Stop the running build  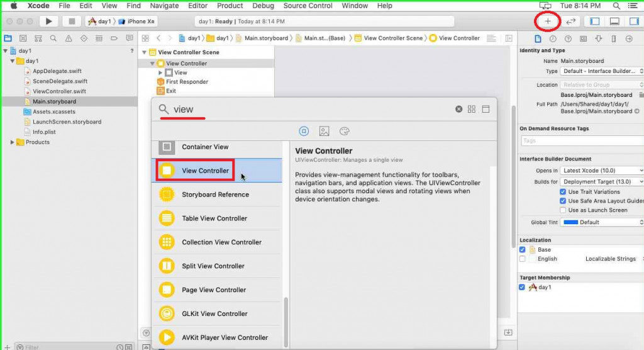coord(72,21)
